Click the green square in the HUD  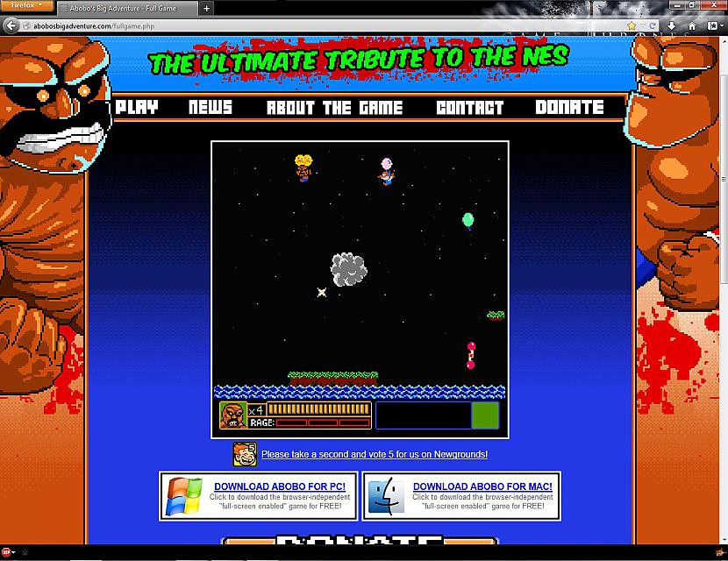[485, 415]
